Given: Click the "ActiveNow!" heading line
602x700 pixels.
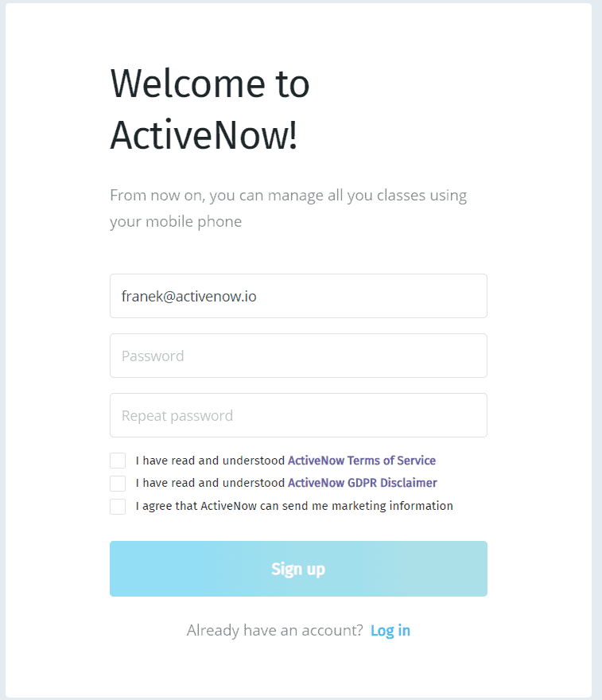Looking at the screenshot, I should 204,134.
